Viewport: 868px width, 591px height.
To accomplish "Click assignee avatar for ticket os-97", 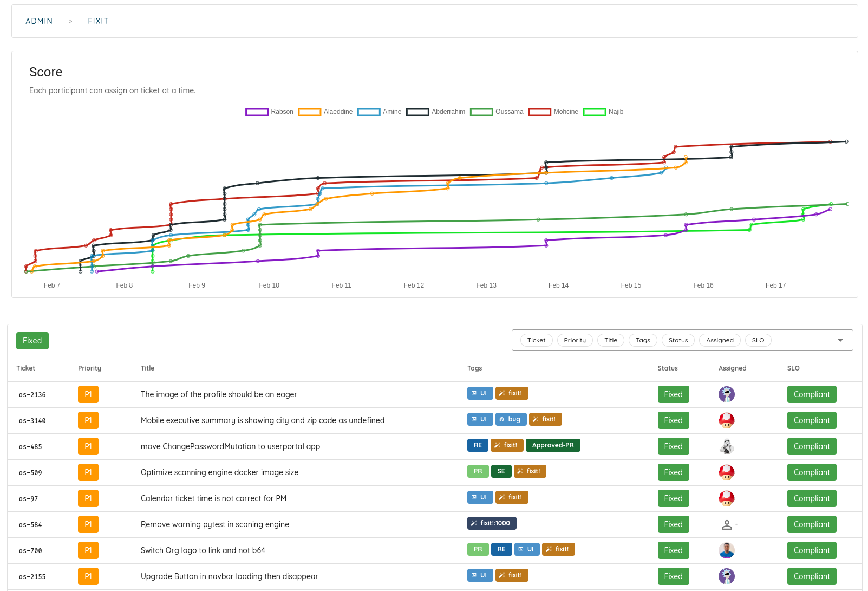I will point(726,498).
